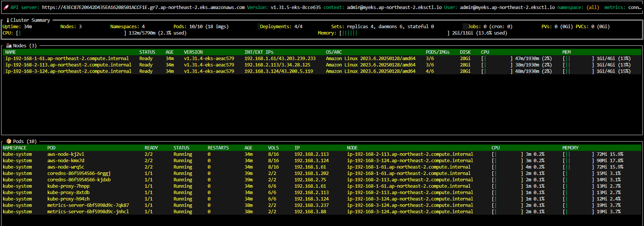Click pod IP 192.168.3.88
Screen dimensions: 644x226
[310, 211]
